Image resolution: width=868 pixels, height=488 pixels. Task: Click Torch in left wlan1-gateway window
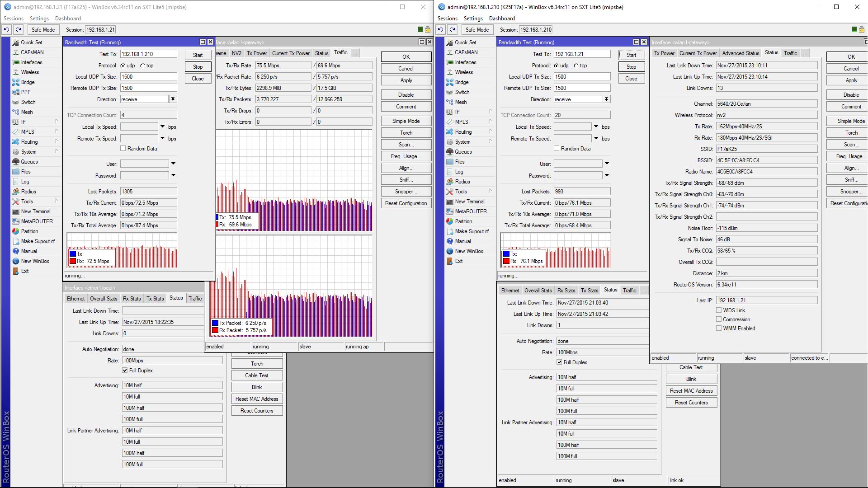406,133
